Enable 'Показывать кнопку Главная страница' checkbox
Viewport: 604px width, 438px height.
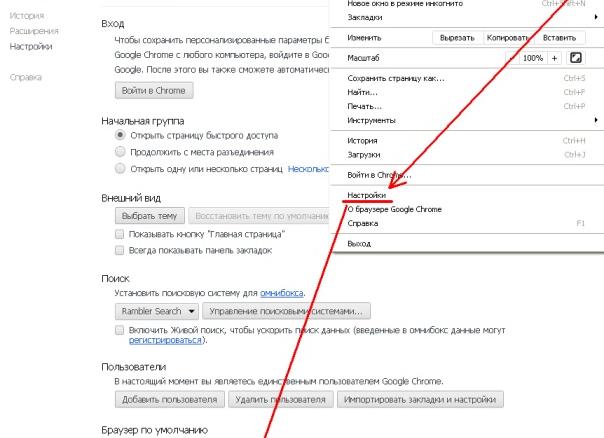(x=119, y=234)
